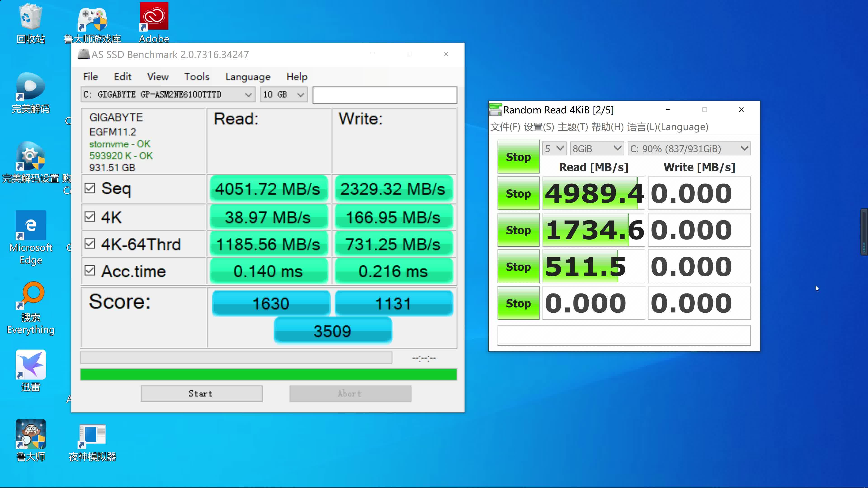Image resolution: width=868 pixels, height=488 pixels.
Task: Toggle the 4K-64Thrd benchmark checkbox
Action: click(90, 244)
